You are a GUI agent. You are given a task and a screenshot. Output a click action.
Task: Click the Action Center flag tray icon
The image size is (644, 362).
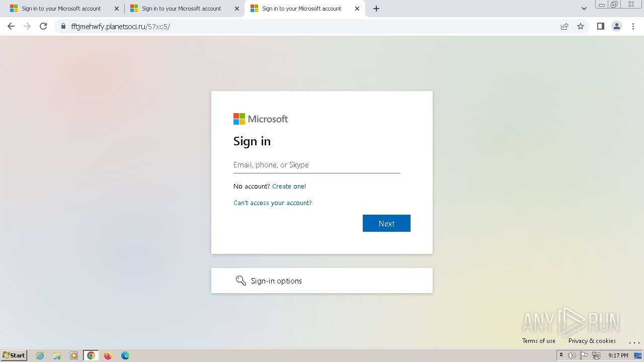584,355
